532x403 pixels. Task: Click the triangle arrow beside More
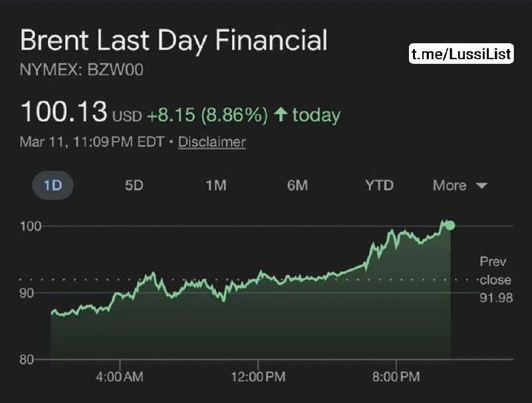482,186
